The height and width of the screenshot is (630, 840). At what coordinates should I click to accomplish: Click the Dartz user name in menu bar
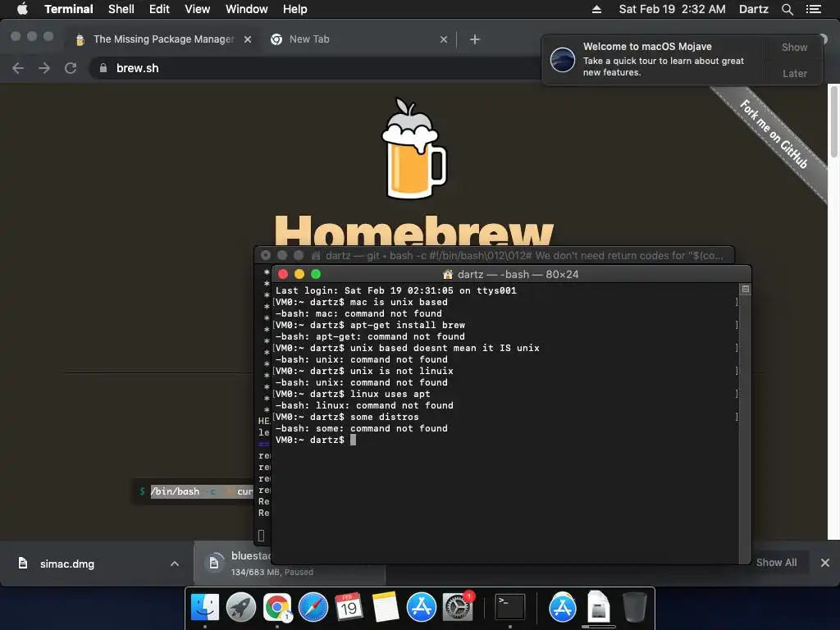(x=753, y=9)
